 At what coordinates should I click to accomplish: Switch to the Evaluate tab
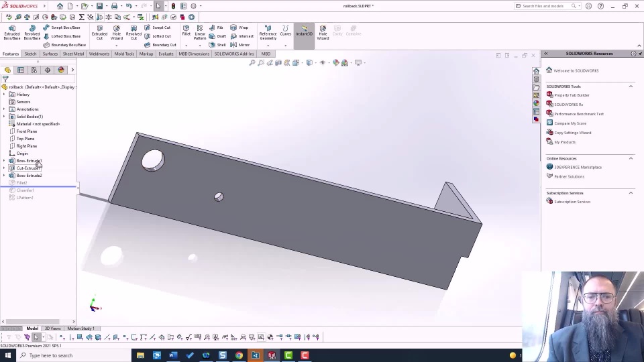pyautogui.click(x=166, y=54)
